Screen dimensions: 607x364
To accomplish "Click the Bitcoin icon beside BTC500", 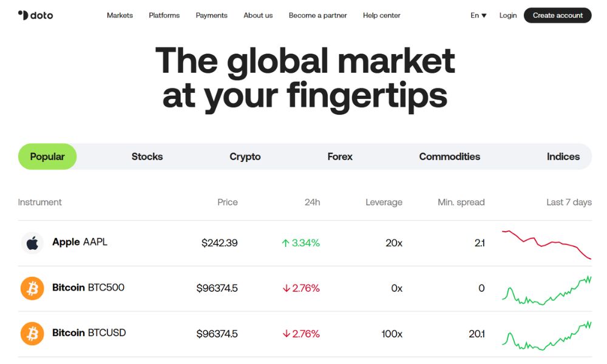I will click(x=32, y=289).
